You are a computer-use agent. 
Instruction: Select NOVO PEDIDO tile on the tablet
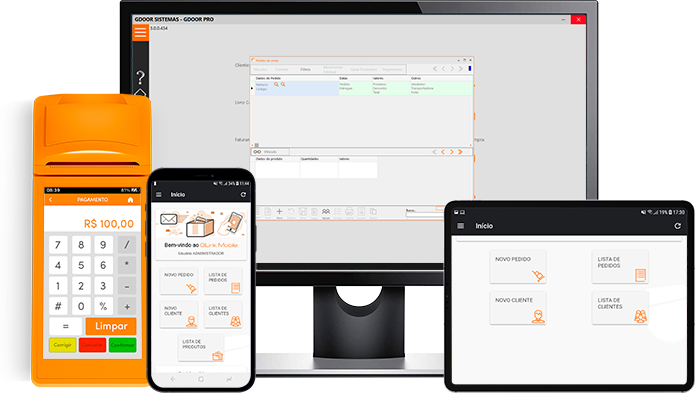[x=518, y=267]
